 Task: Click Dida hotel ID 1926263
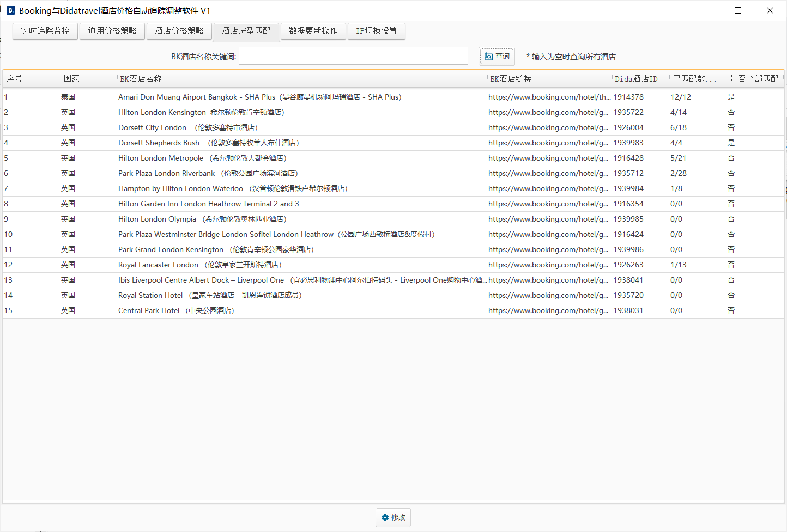(x=628, y=265)
